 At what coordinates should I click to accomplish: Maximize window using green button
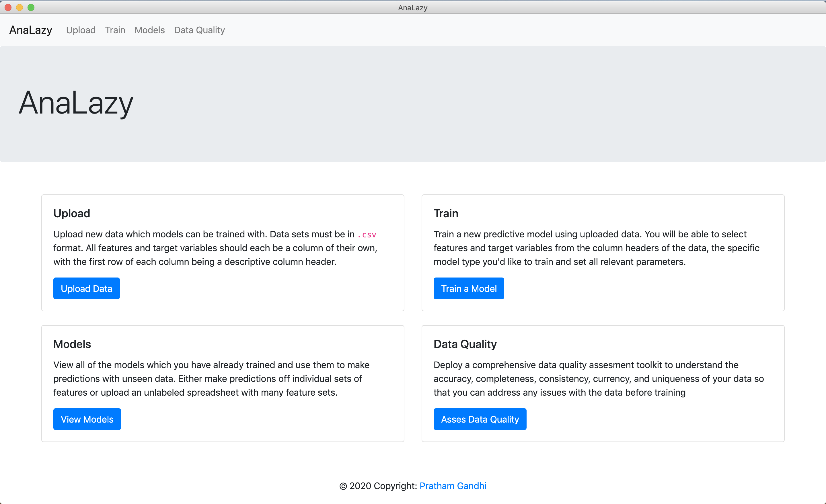tap(31, 7)
